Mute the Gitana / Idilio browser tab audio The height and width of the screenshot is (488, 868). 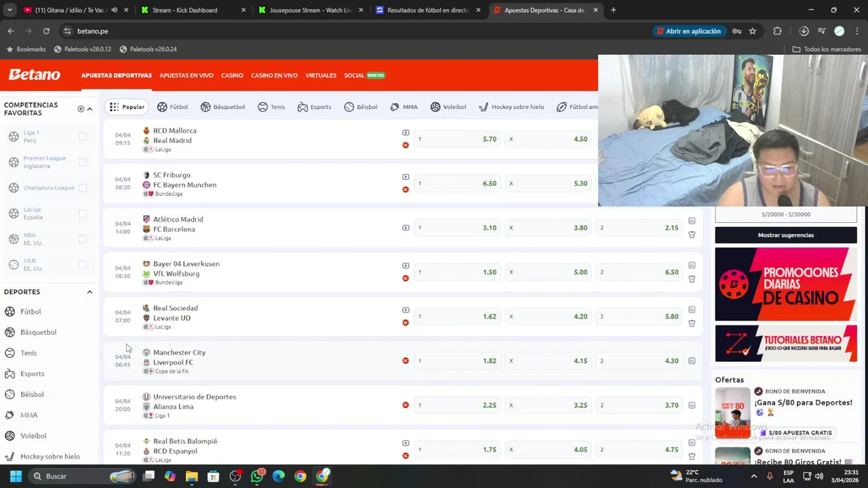[x=114, y=10]
